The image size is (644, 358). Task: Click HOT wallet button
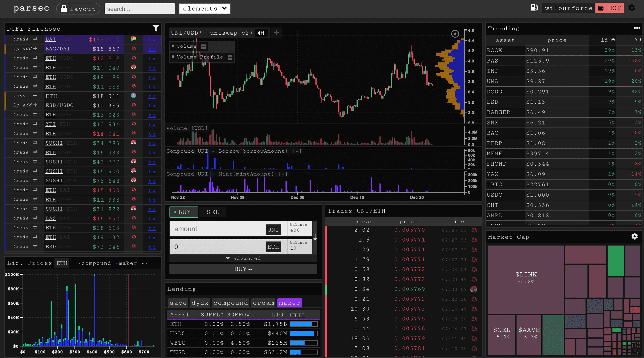point(609,8)
